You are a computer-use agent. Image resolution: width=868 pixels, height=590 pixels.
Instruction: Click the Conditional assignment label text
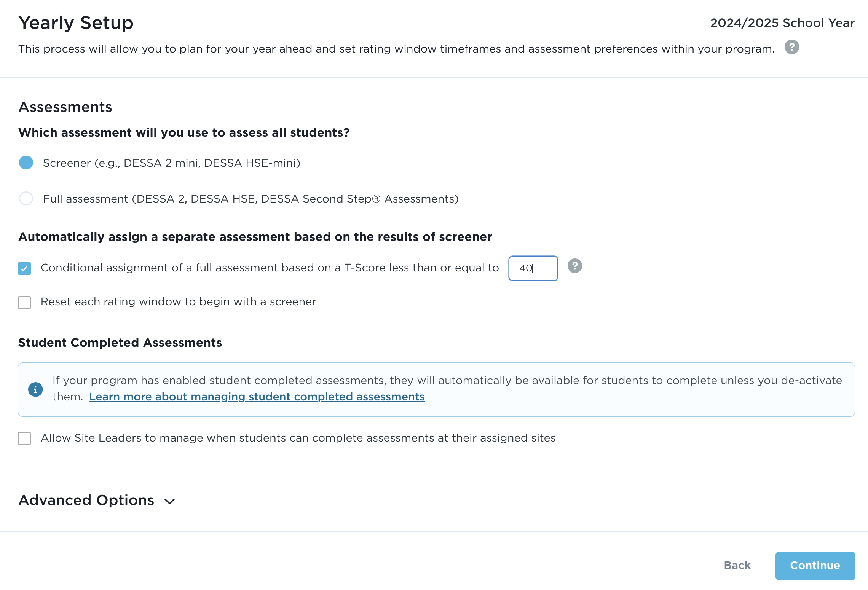pos(270,268)
